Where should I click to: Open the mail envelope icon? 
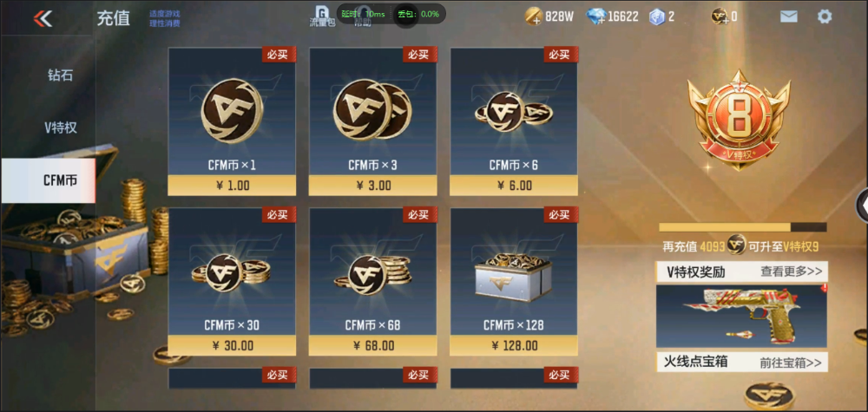click(788, 16)
